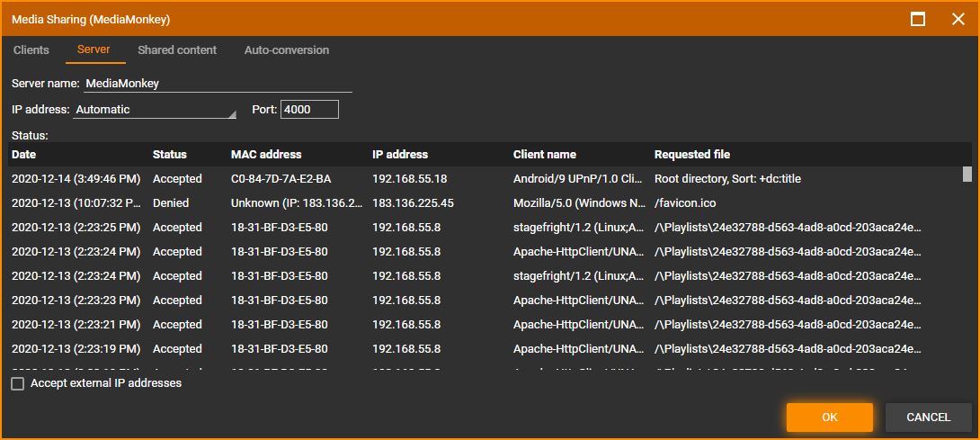Click the Port field showing 4000
The image size is (980, 440).
(310, 110)
